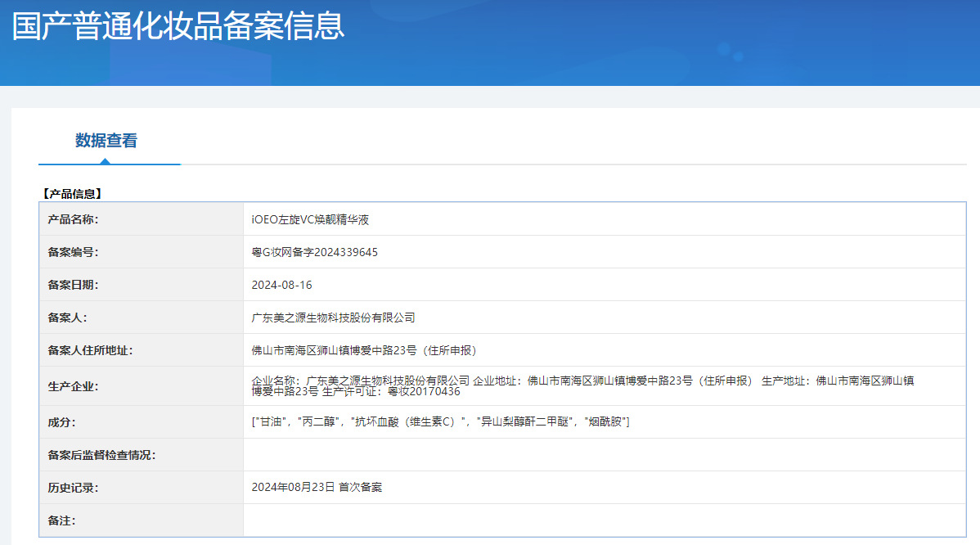The height and width of the screenshot is (545, 980).
Task: Click the 国产普通化妆品备案信息 page title
Action: 178,26
